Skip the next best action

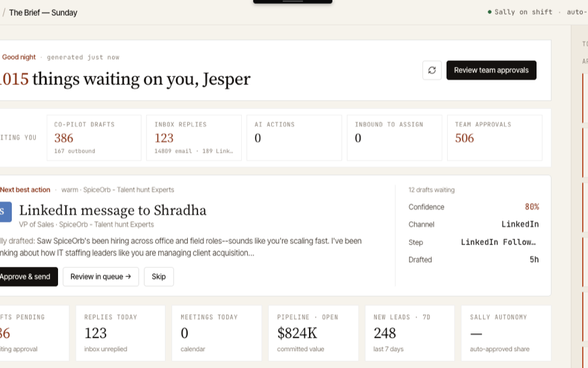[158, 277]
